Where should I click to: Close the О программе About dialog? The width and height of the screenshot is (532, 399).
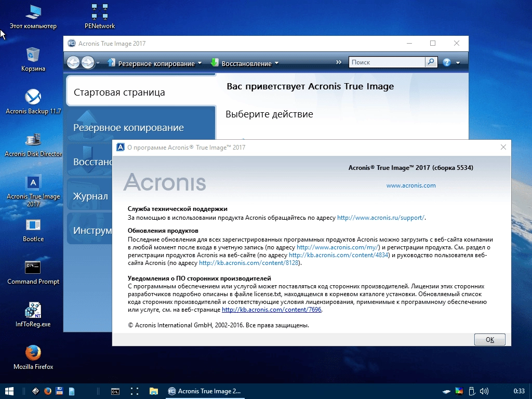coord(503,147)
